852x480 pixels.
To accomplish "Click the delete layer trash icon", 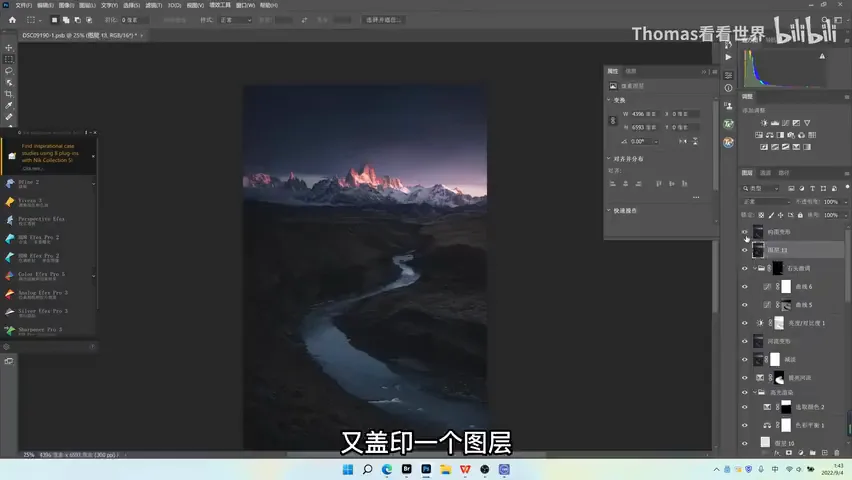I will [x=837, y=453].
